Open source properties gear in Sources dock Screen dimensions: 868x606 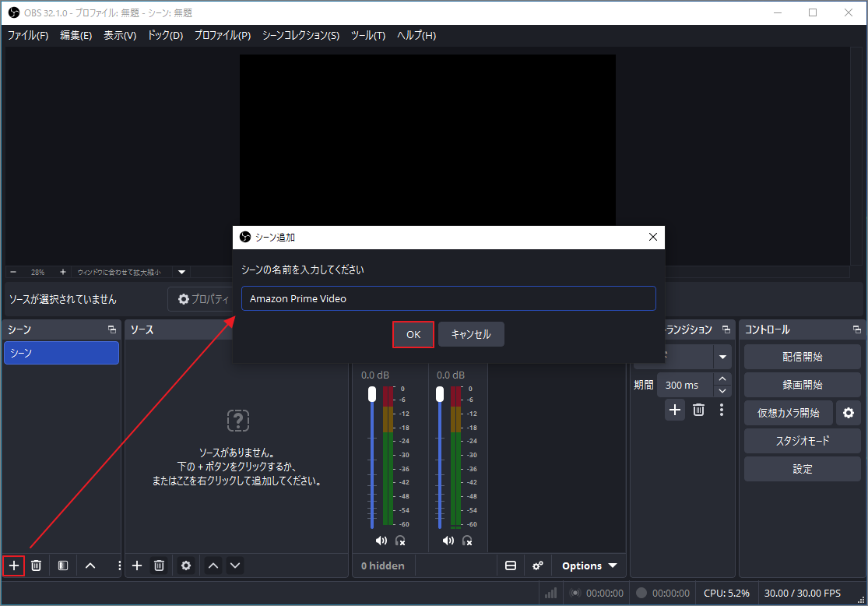(x=186, y=565)
